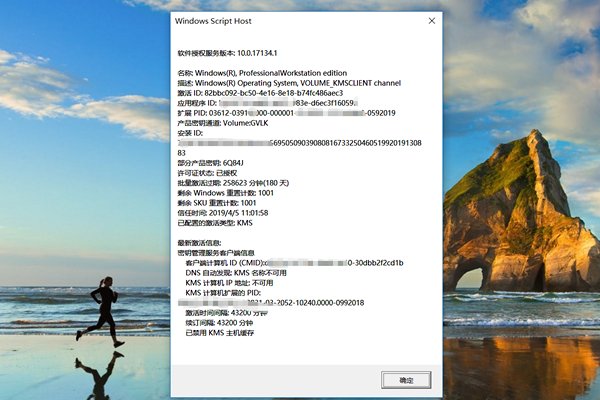Click the DNS 自动发现 KMS 名称不可用 line

pos(236,273)
